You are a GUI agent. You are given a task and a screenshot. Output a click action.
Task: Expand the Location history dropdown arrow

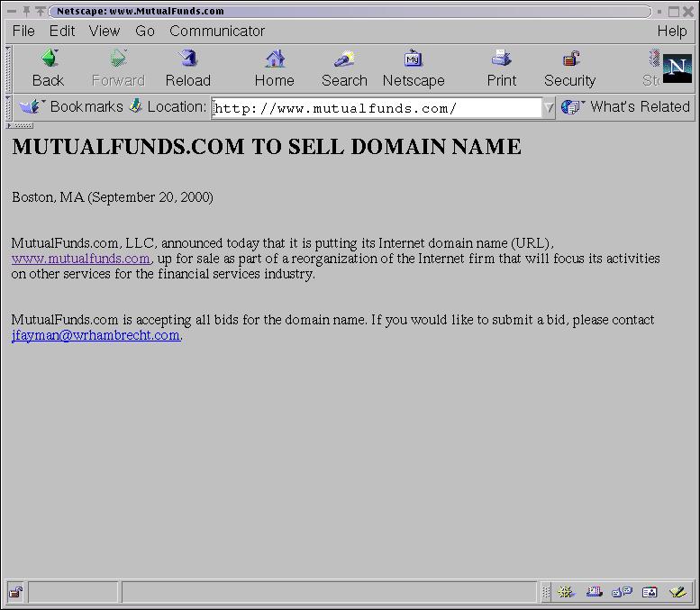(x=549, y=107)
